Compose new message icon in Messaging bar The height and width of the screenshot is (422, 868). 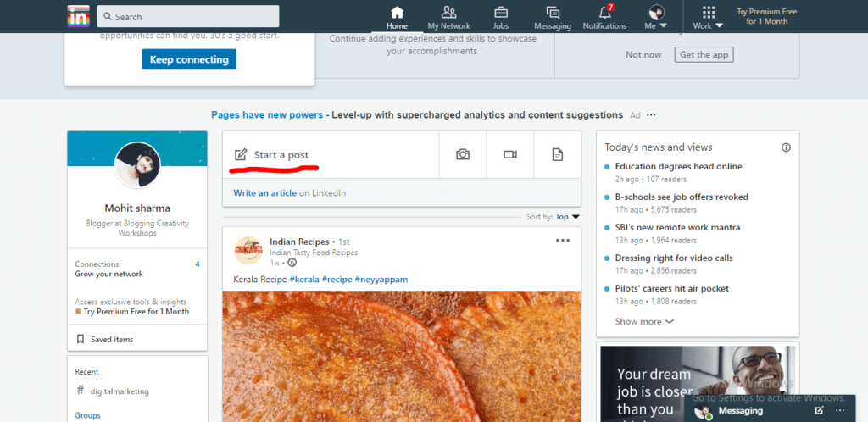(820, 410)
